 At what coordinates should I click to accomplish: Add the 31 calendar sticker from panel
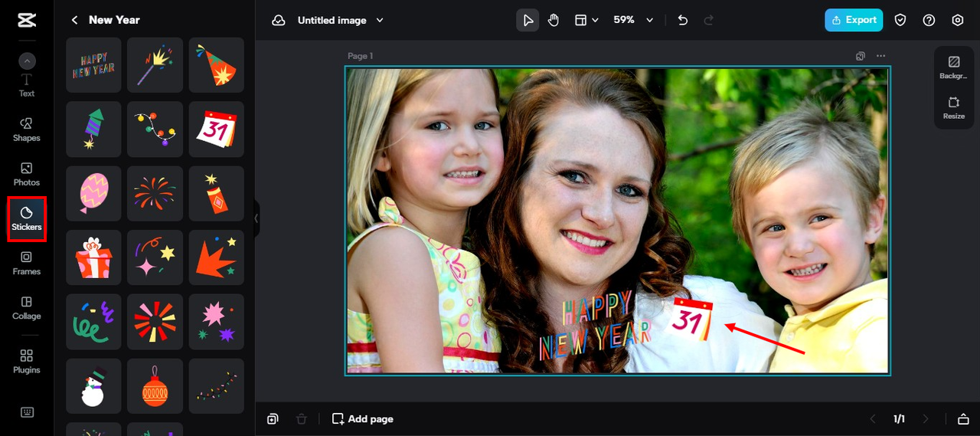pyautogui.click(x=217, y=129)
